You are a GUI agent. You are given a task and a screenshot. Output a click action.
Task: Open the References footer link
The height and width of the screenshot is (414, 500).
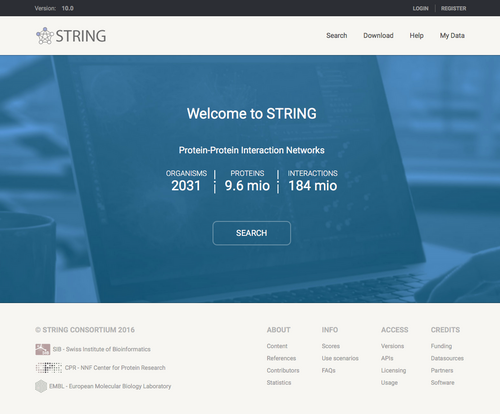click(281, 358)
